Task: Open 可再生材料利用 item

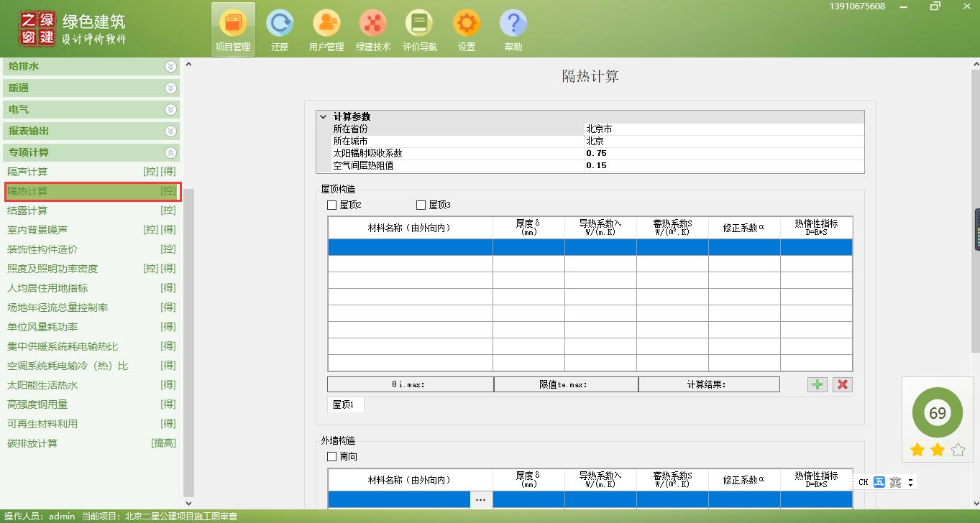Action: [91, 424]
